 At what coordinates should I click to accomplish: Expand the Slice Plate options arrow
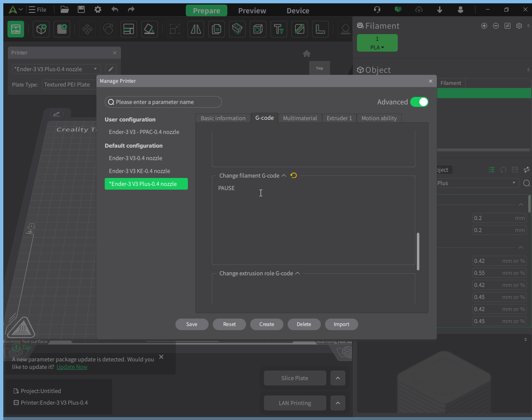click(337, 378)
